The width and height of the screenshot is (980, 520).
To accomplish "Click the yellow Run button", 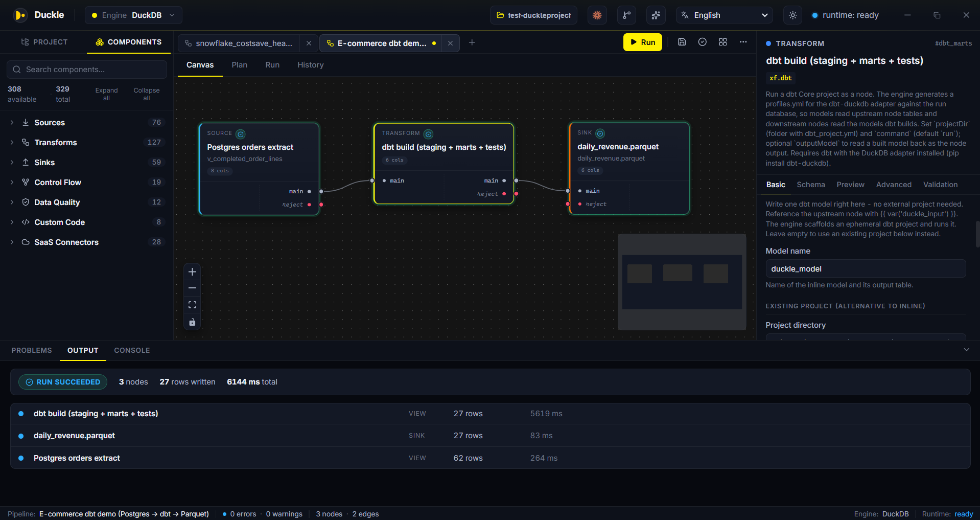I will click(642, 42).
